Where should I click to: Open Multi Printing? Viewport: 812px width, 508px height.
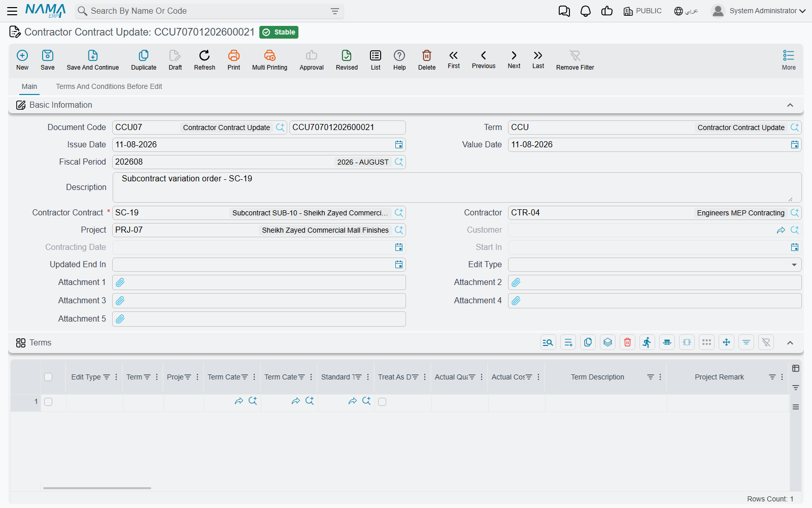tap(269, 60)
